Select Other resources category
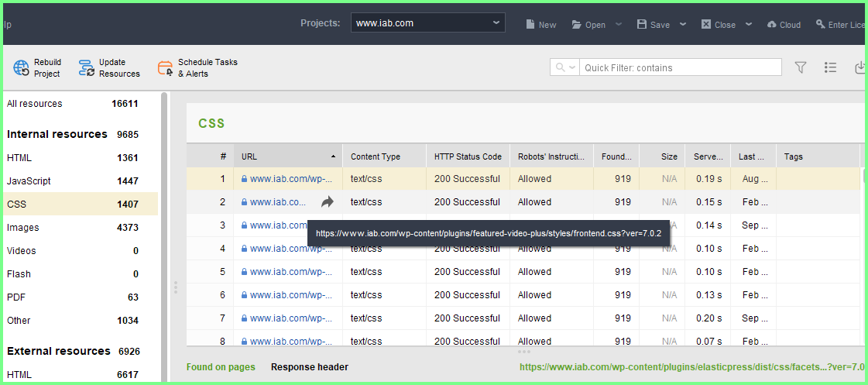 (x=81, y=321)
